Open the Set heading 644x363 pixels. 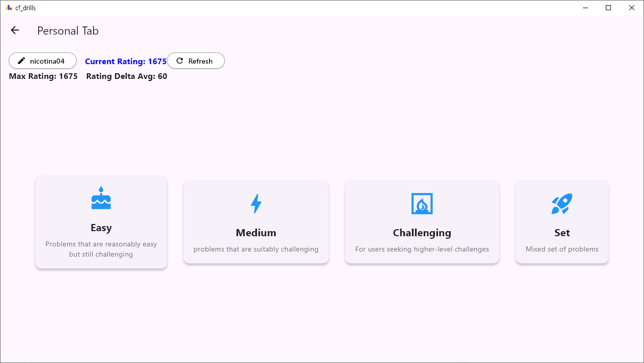tap(562, 233)
